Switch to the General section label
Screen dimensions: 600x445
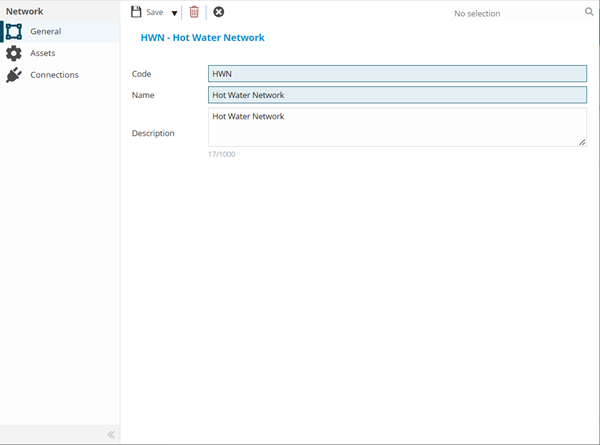tap(45, 31)
